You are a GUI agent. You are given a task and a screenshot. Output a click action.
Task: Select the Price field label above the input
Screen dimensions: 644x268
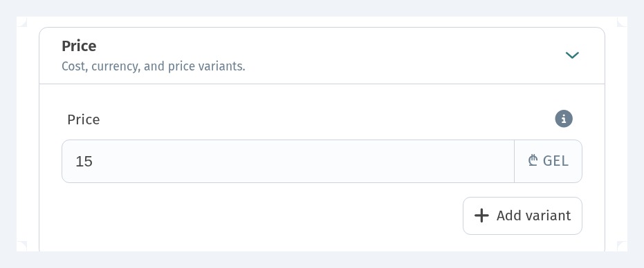point(84,119)
